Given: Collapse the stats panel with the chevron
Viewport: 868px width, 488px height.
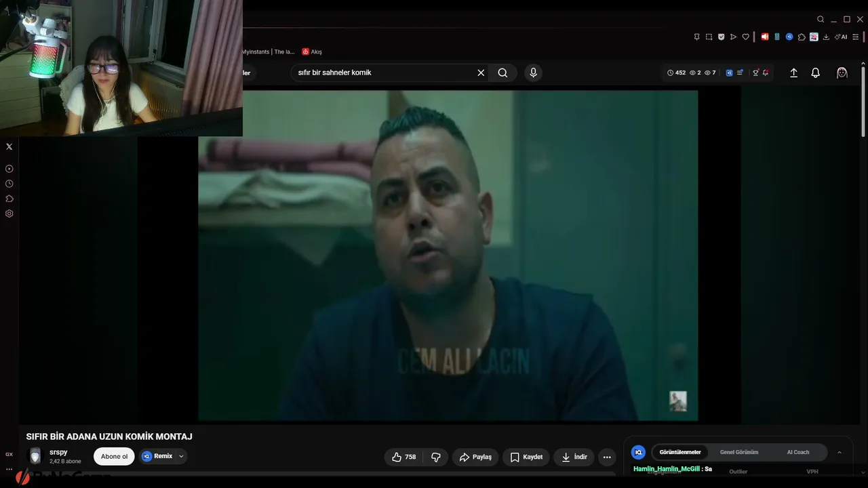Looking at the screenshot, I should [x=839, y=452].
